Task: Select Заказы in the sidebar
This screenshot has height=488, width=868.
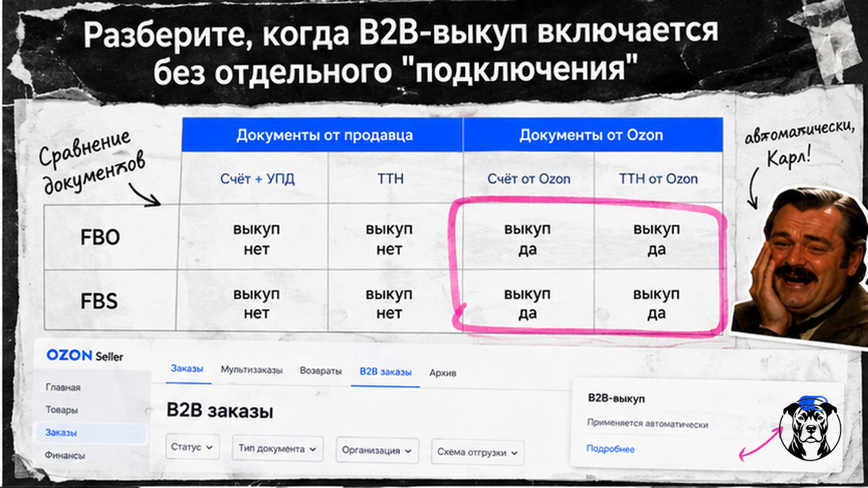Action: [90, 433]
